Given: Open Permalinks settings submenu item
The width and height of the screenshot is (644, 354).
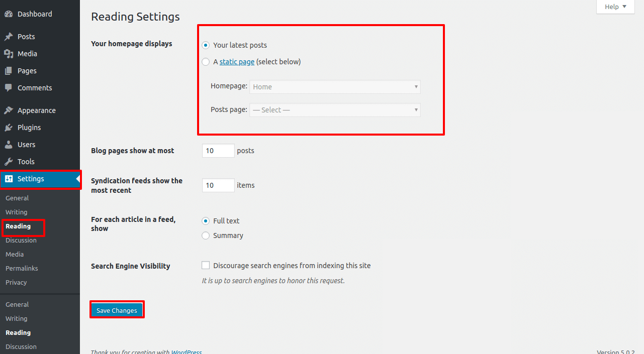Looking at the screenshot, I should pyautogui.click(x=22, y=268).
